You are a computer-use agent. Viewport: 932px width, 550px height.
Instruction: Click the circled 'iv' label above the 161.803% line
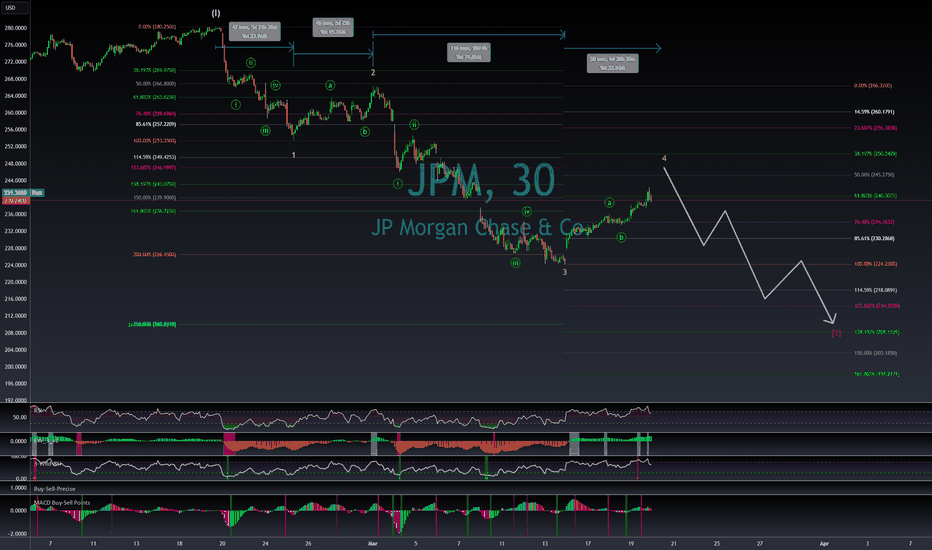527,212
